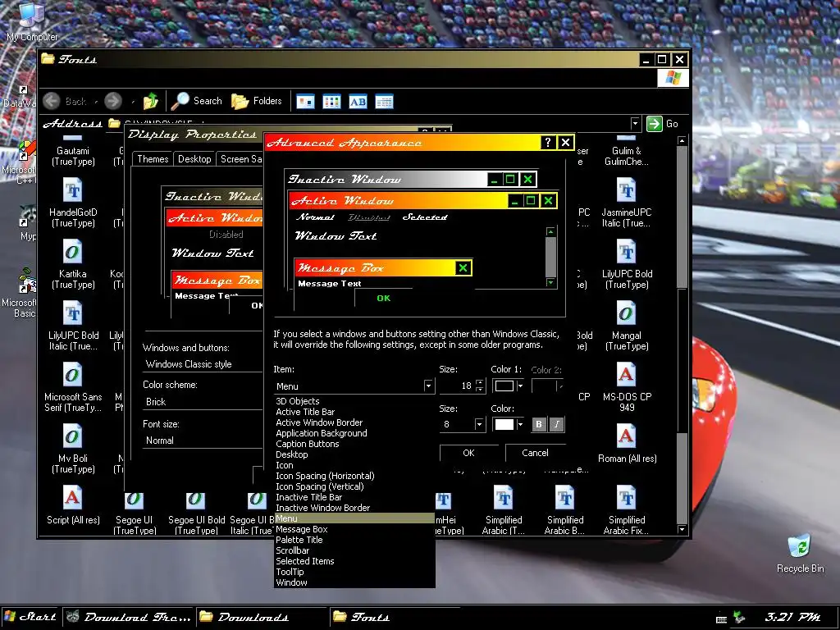Select the Similarity view icon

click(358, 101)
